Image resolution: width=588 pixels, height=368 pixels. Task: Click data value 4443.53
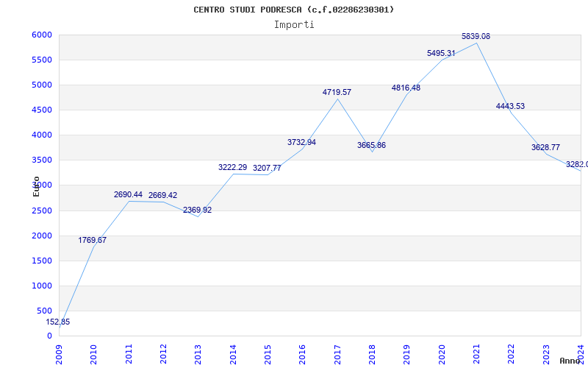point(510,106)
